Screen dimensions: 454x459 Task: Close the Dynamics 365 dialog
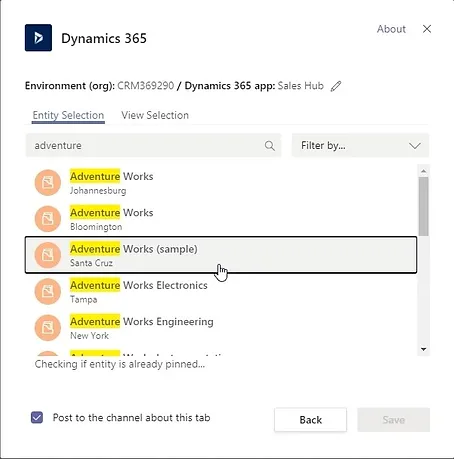point(427,29)
